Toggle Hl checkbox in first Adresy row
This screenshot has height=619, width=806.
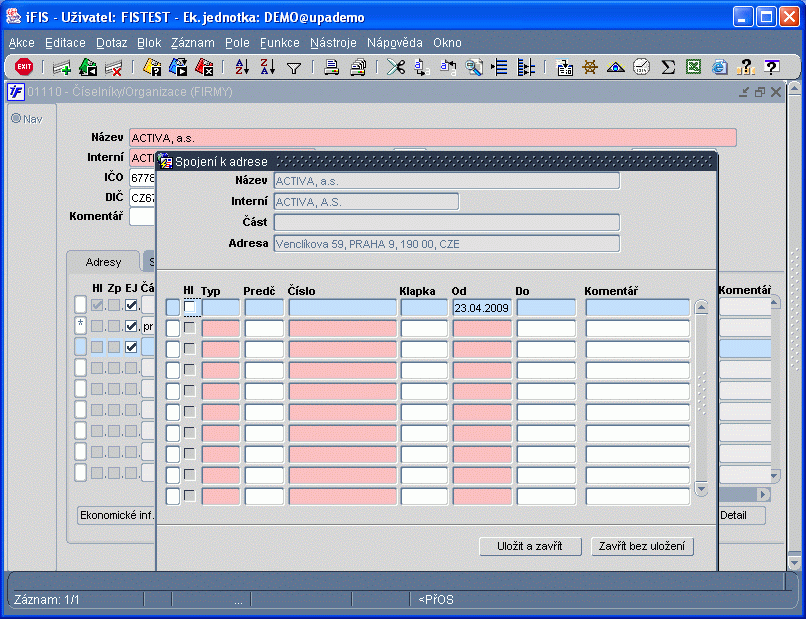(97, 305)
